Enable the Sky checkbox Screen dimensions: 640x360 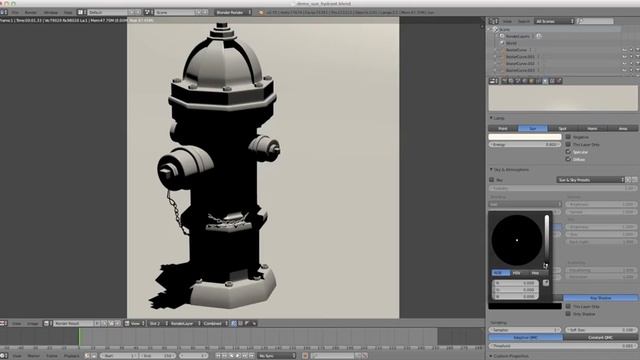(492, 180)
